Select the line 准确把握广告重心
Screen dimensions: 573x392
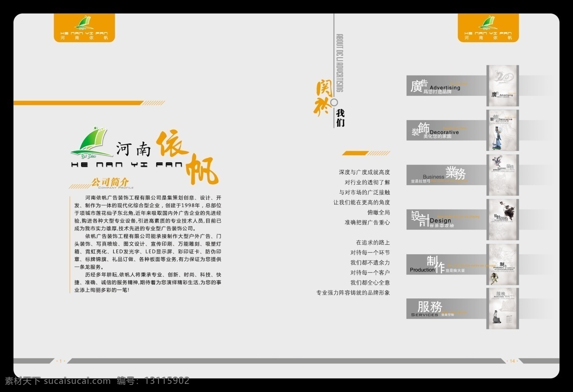click(367, 222)
